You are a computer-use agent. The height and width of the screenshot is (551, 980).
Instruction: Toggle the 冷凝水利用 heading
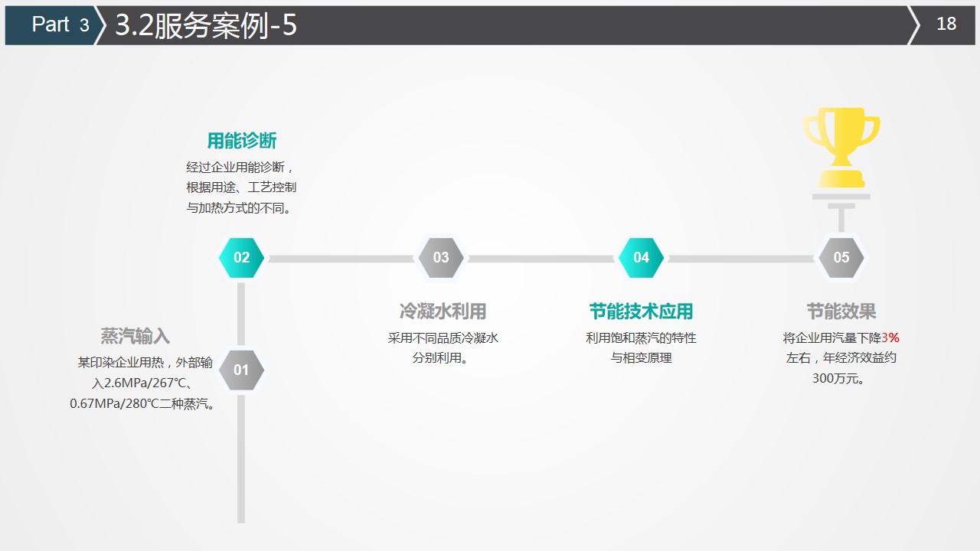pos(442,311)
